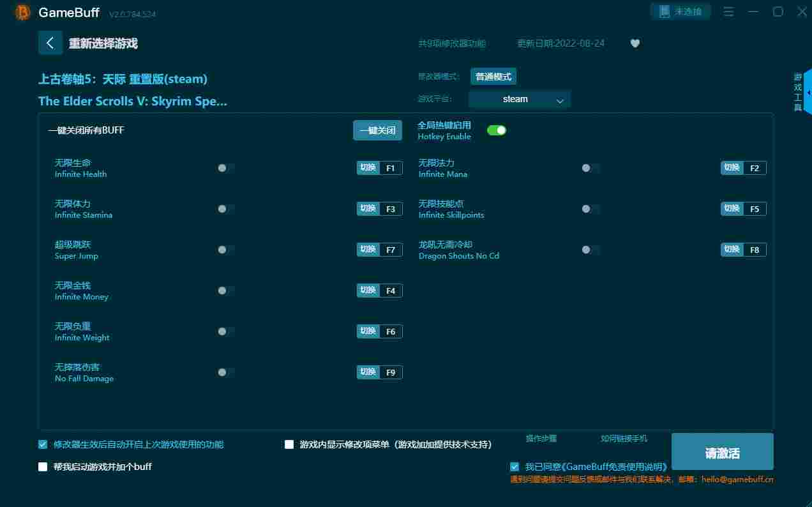Open the hamburger menu icon in title bar
This screenshot has height=507, width=812.
(728, 11)
